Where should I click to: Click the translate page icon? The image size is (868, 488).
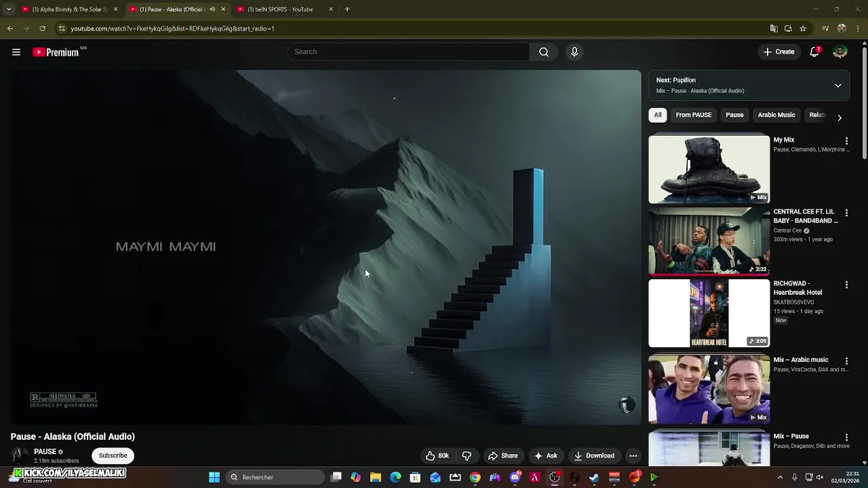tap(774, 28)
